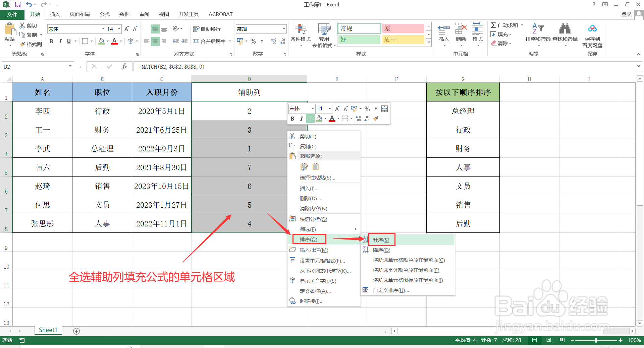Open the number format dropdown showing 常规
Screen dimensions: 644x348
click(x=283, y=29)
